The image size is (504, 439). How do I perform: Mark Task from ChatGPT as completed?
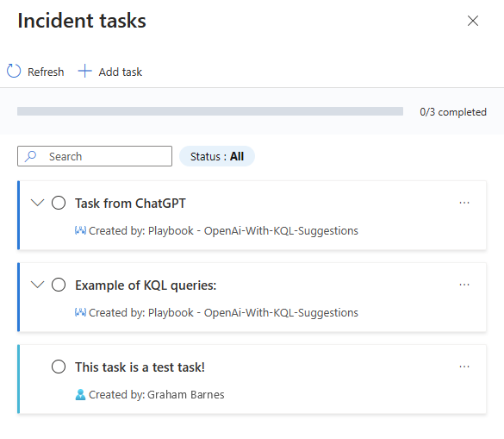(59, 203)
